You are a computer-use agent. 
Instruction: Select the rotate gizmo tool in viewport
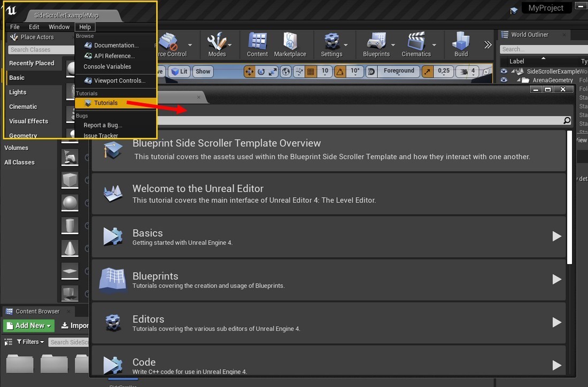click(x=261, y=71)
